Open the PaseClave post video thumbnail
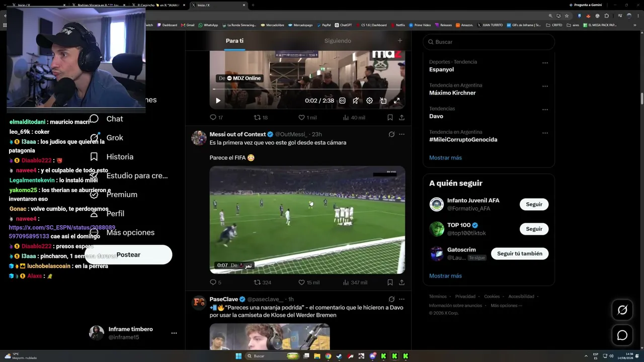644x362 pixels. click(x=270, y=336)
